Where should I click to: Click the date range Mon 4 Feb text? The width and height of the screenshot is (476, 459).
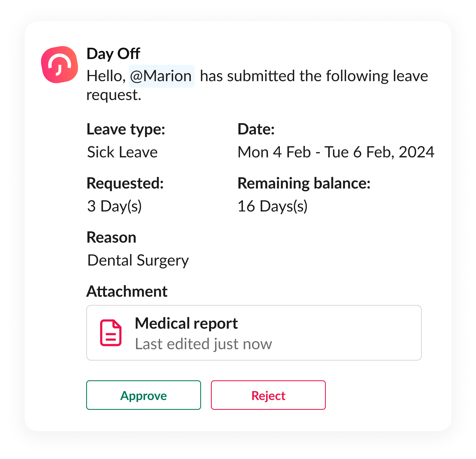pyautogui.click(x=274, y=152)
